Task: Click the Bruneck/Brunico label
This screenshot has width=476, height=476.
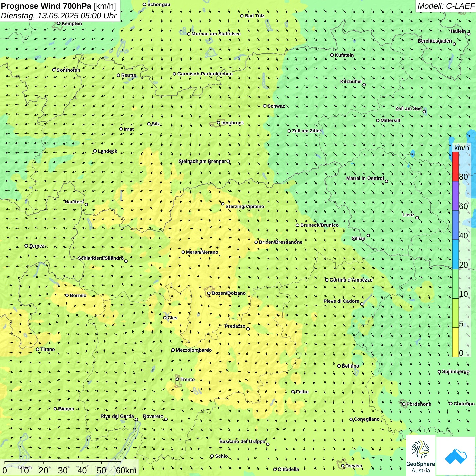Action: coord(319,225)
